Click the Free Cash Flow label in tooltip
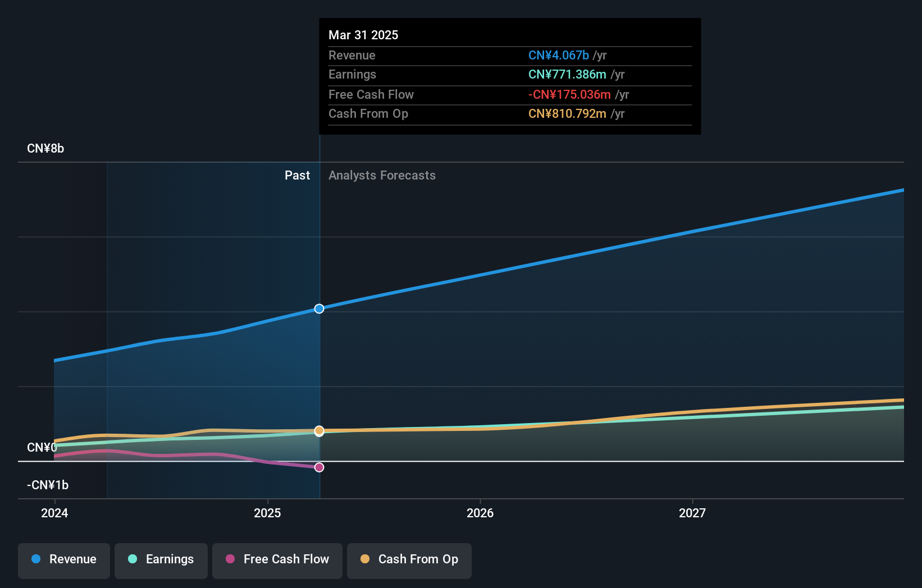This screenshot has height=588, width=922. [371, 95]
